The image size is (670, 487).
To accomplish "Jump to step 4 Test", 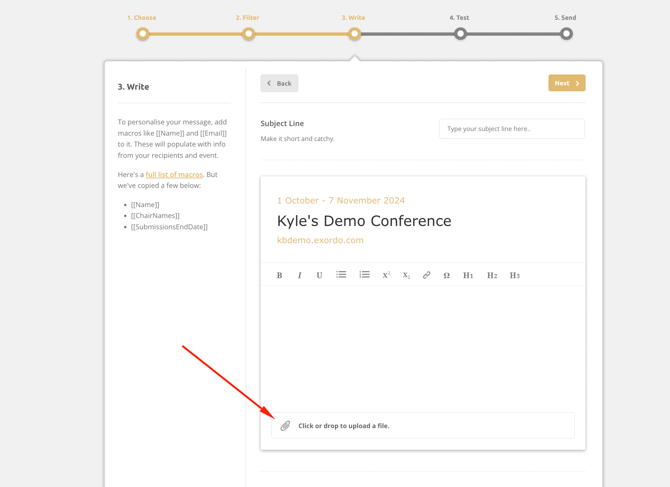I will click(x=460, y=34).
